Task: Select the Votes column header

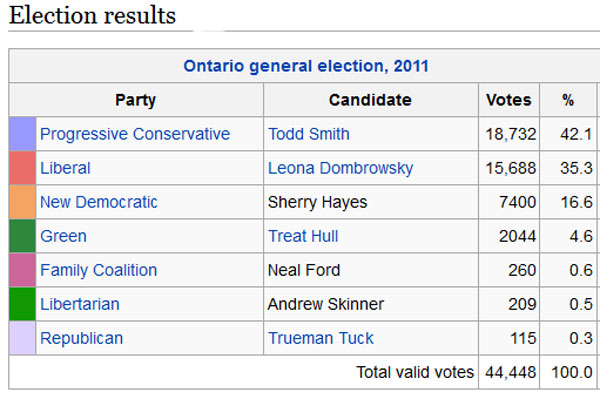Action: 509,100
